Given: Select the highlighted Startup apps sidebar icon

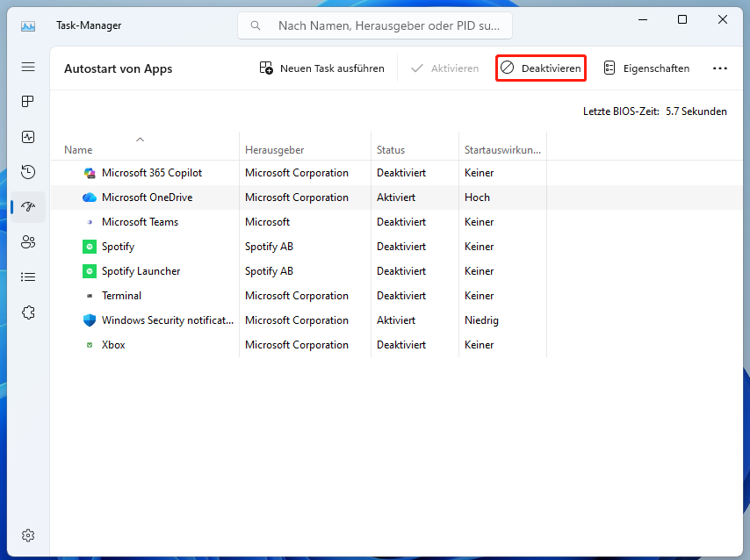Looking at the screenshot, I should [x=27, y=207].
